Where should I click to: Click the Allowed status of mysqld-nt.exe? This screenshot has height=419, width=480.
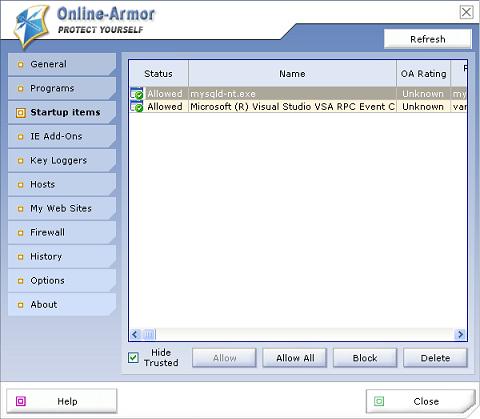click(165, 94)
